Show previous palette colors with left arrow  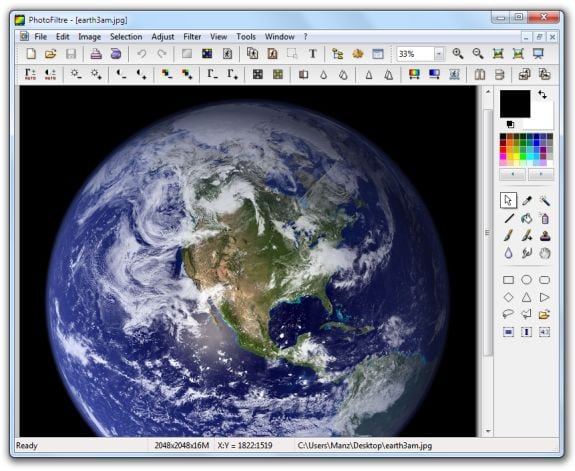pyautogui.click(x=512, y=174)
